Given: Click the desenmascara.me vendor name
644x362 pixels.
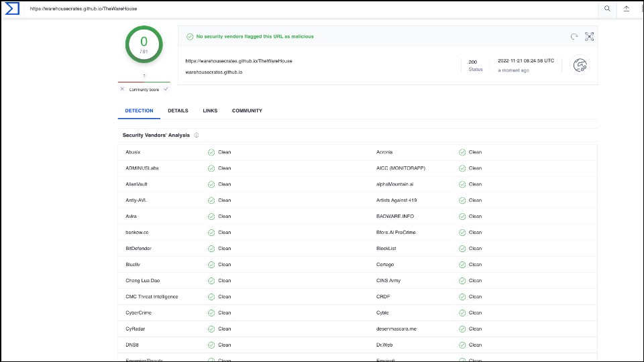Looking at the screenshot, I should tap(396, 328).
